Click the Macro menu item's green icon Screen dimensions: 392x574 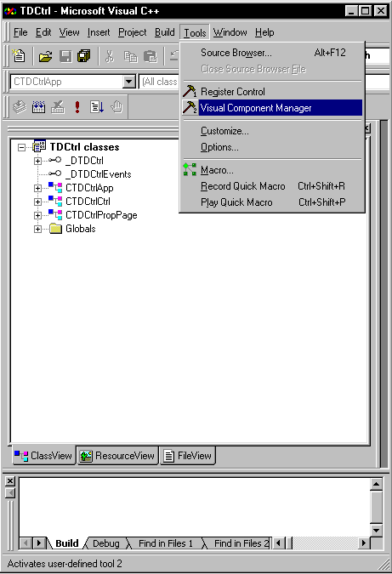[x=190, y=169]
